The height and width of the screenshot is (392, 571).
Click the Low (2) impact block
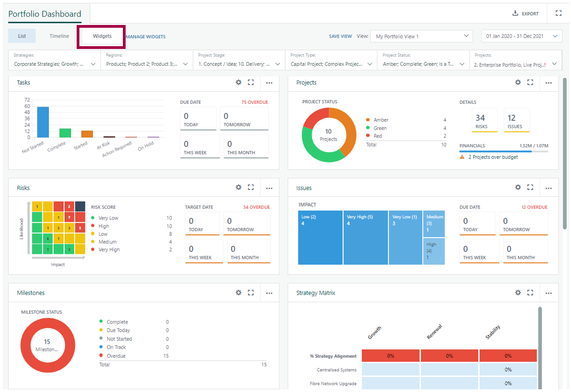point(320,237)
